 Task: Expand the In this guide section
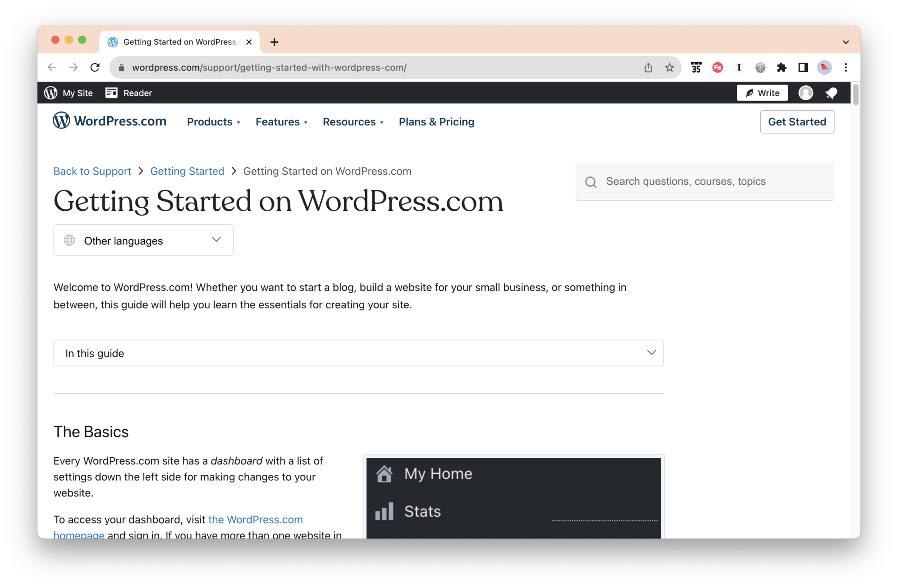coord(358,353)
